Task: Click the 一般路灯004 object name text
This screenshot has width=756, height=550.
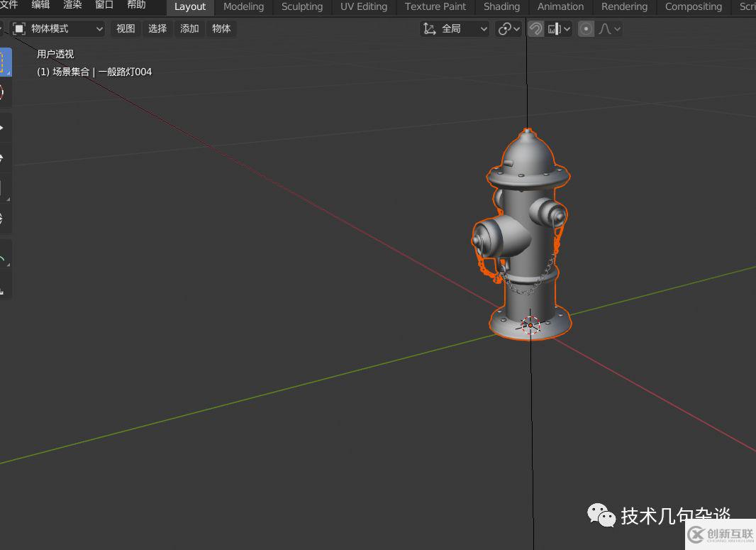Action: point(125,72)
